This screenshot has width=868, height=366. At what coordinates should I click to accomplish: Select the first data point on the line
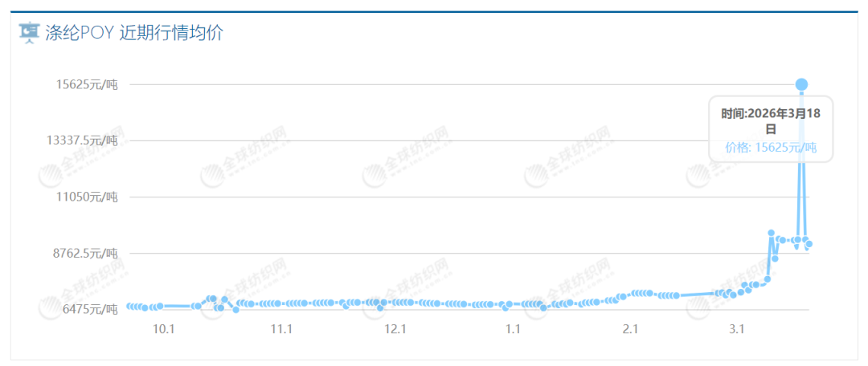click(129, 306)
